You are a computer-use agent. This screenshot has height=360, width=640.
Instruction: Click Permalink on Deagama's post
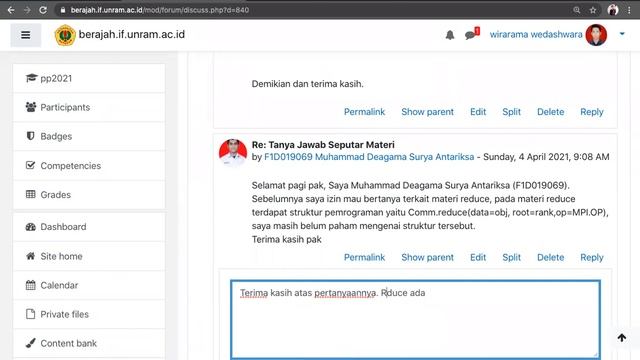pyautogui.click(x=364, y=258)
